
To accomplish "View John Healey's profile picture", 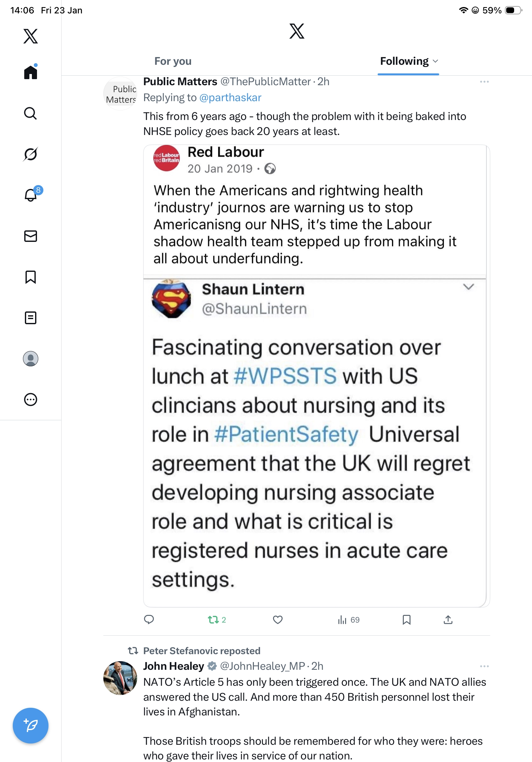I will coord(120,678).
